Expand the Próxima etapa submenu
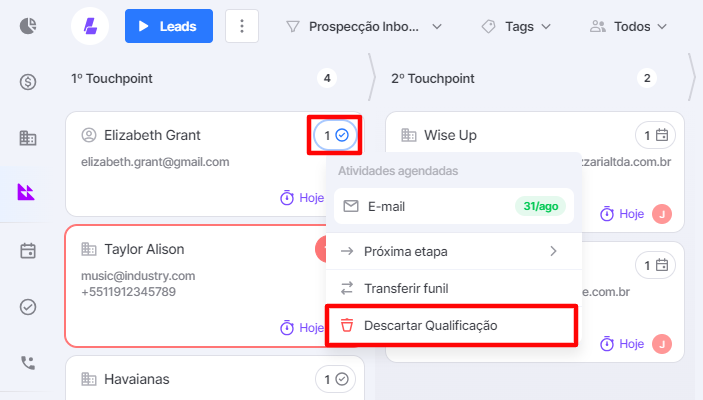 coord(454,251)
